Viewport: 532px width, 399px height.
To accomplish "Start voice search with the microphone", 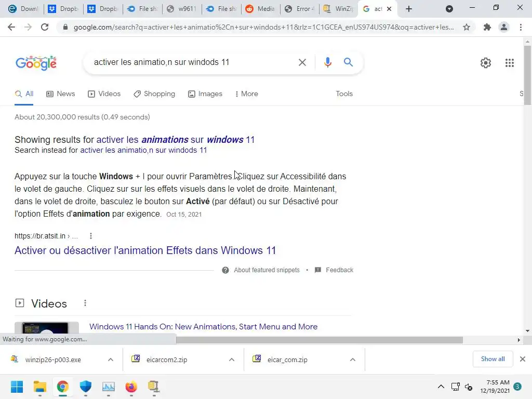I will tap(327, 62).
